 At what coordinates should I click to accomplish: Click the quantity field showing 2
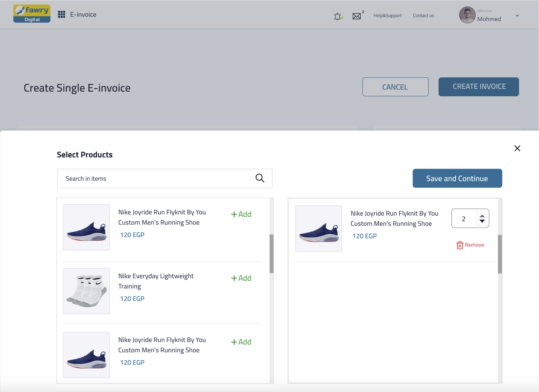(463, 219)
